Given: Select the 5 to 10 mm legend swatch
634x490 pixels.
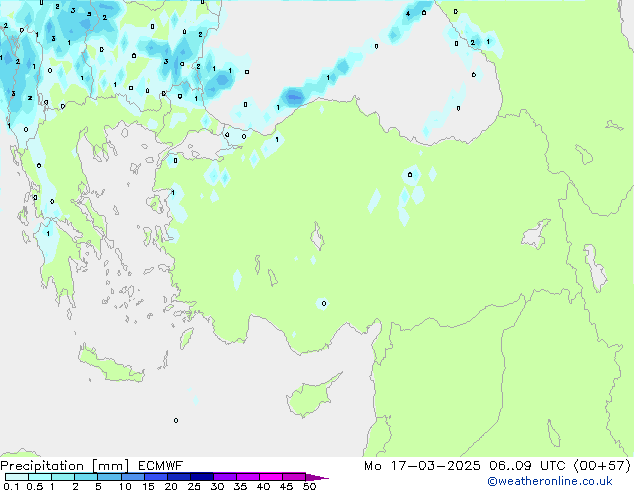Looking at the screenshot, I should (x=109, y=477).
